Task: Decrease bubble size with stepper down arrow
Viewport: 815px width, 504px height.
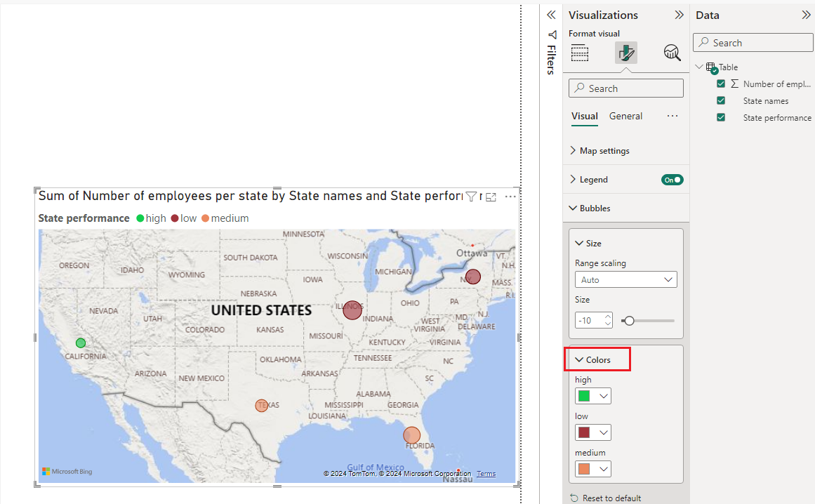Action: click(x=608, y=324)
